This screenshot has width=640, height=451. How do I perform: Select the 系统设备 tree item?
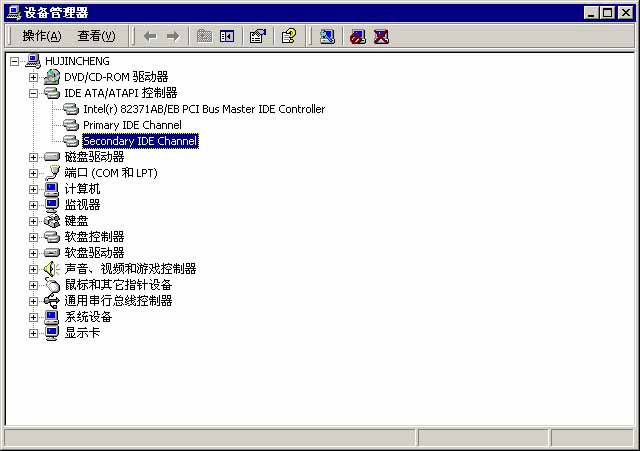(88, 317)
